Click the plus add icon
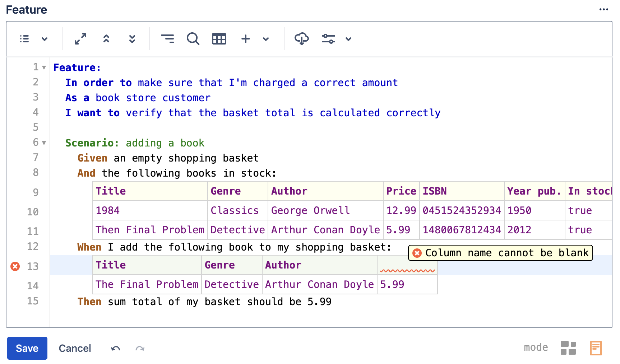The height and width of the screenshot is (364, 620). point(246,39)
